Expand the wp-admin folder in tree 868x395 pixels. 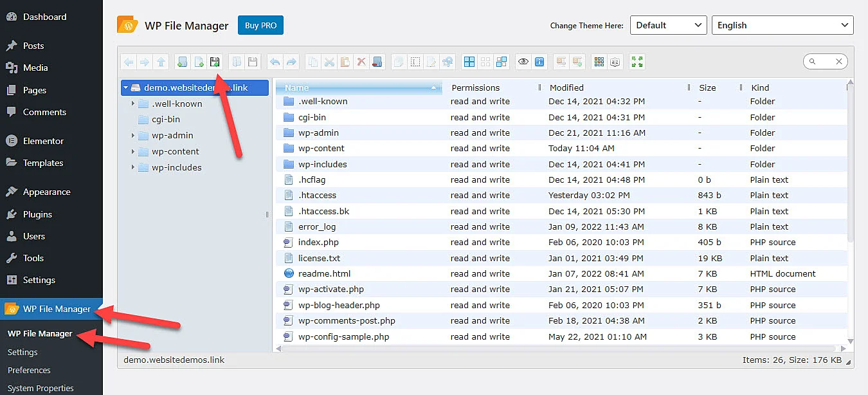click(x=133, y=135)
